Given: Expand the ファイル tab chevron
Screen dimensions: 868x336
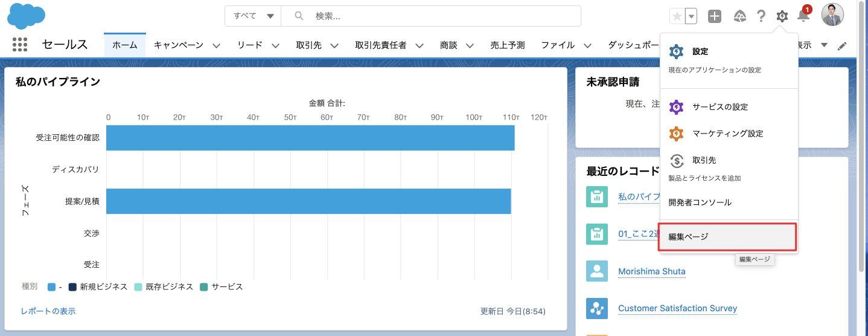Looking at the screenshot, I should [x=587, y=45].
